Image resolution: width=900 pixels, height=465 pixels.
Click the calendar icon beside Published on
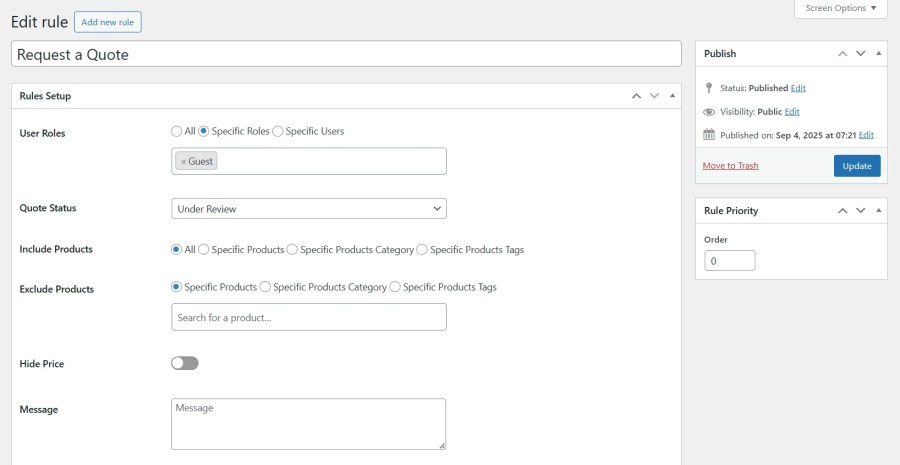(709, 135)
